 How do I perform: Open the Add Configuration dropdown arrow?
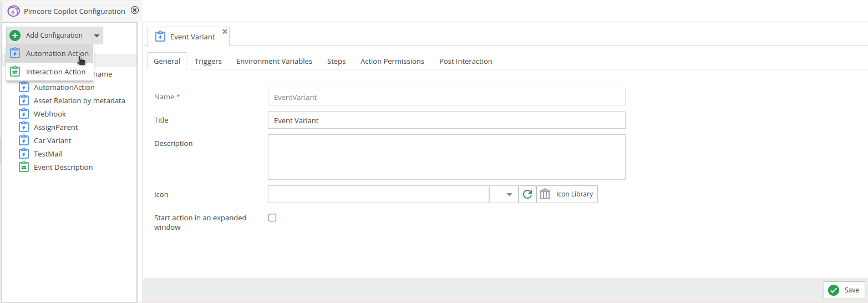click(97, 36)
